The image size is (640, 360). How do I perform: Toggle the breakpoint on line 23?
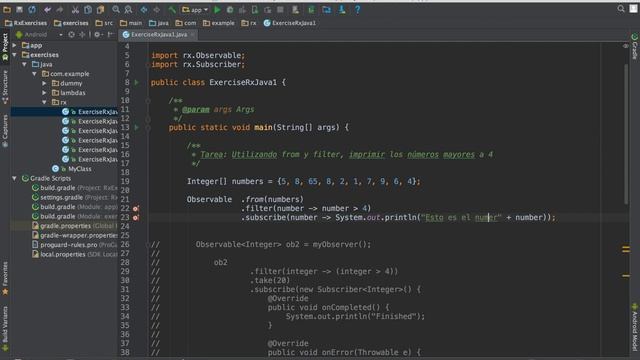(136, 218)
